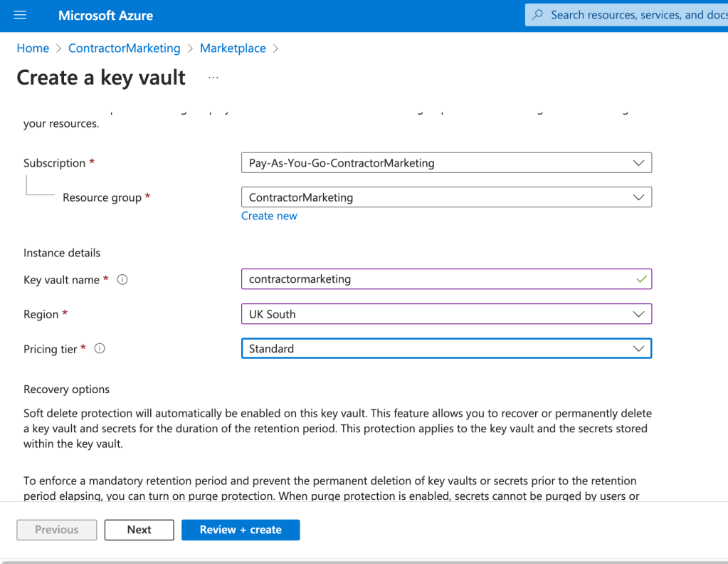
Task: Expand the Subscription dropdown
Action: [446, 162]
